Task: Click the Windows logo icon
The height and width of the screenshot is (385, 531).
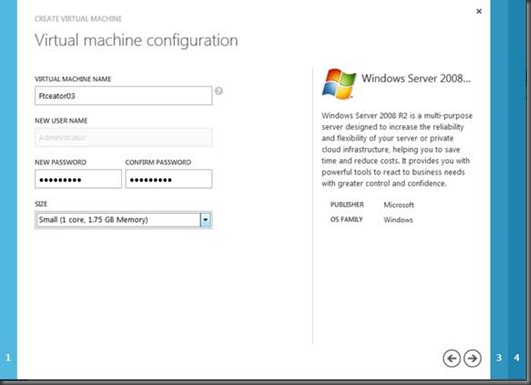Action: pyautogui.click(x=339, y=84)
